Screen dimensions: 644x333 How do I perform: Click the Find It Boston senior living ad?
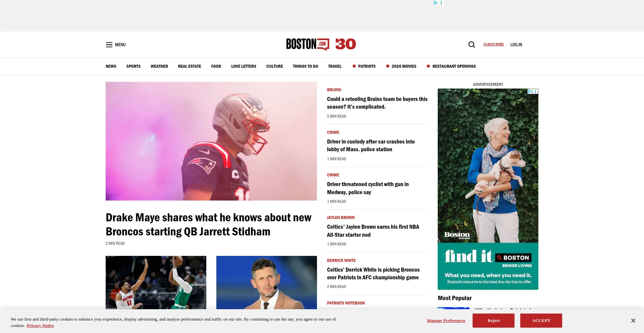coord(488,189)
